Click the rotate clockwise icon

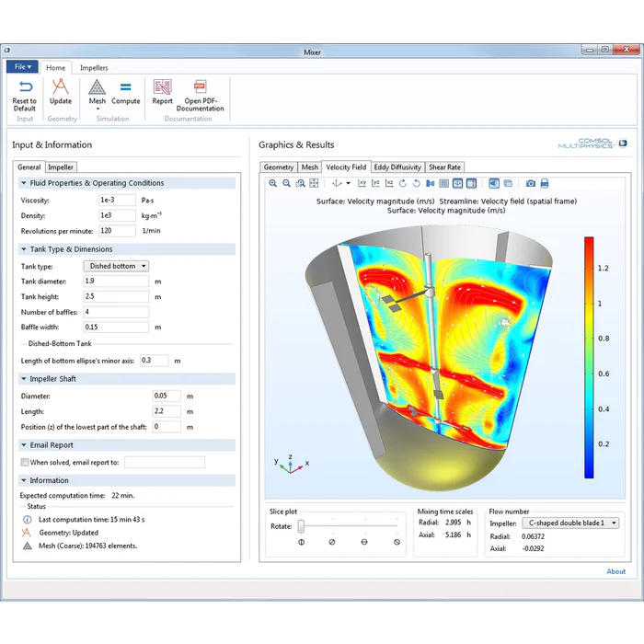(403, 184)
